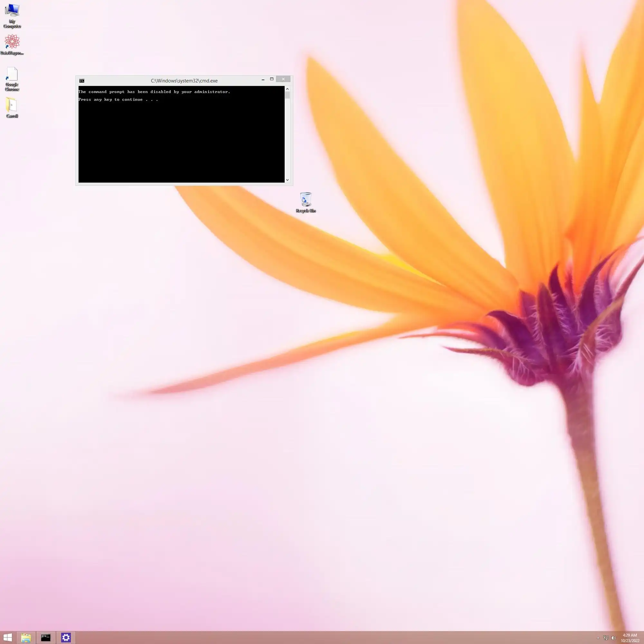This screenshot has height=644, width=644.
Task: Expand hidden system tray icons arrow
Action: click(598, 638)
